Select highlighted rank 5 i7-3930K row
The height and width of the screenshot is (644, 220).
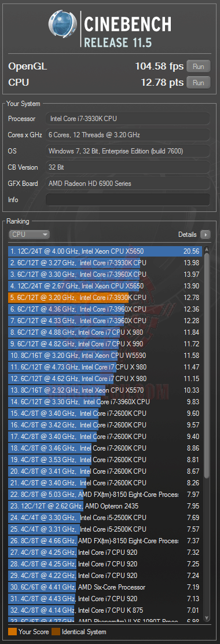105,297
